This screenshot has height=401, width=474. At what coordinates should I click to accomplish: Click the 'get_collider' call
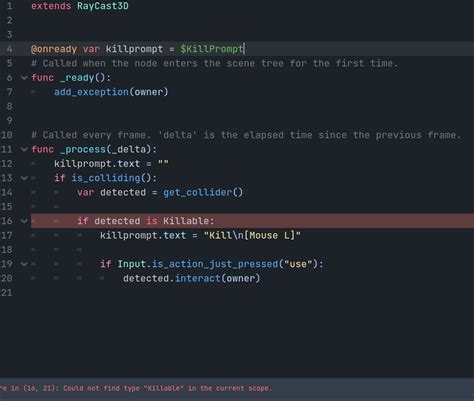[x=198, y=193]
